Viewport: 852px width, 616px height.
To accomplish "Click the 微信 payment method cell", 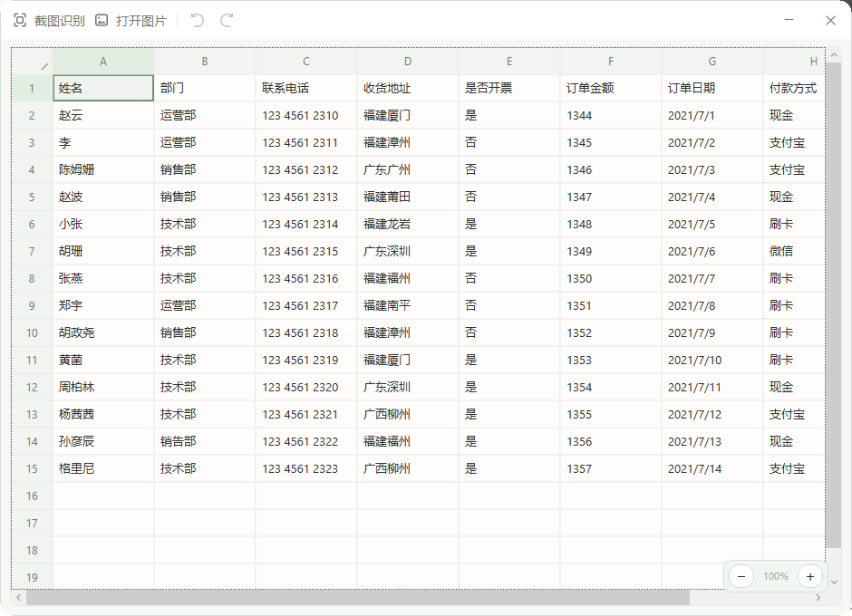I will point(794,251).
